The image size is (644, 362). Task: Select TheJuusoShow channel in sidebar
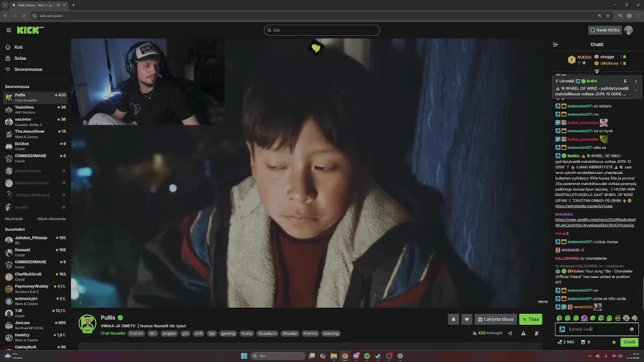click(35, 134)
